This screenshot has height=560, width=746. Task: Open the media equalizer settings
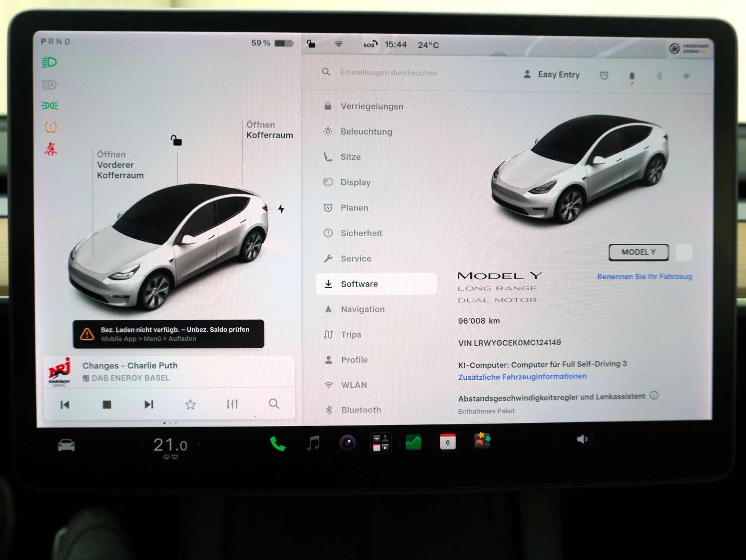tap(232, 404)
